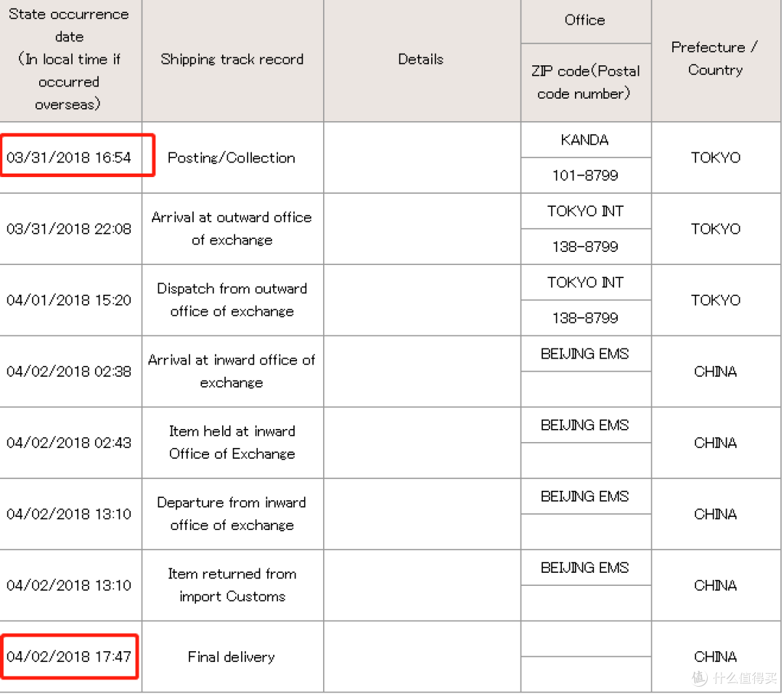Screen dimensions: 784x694
Task: Click Item returned from import Customs
Action: pyautogui.click(x=232, y=585)
